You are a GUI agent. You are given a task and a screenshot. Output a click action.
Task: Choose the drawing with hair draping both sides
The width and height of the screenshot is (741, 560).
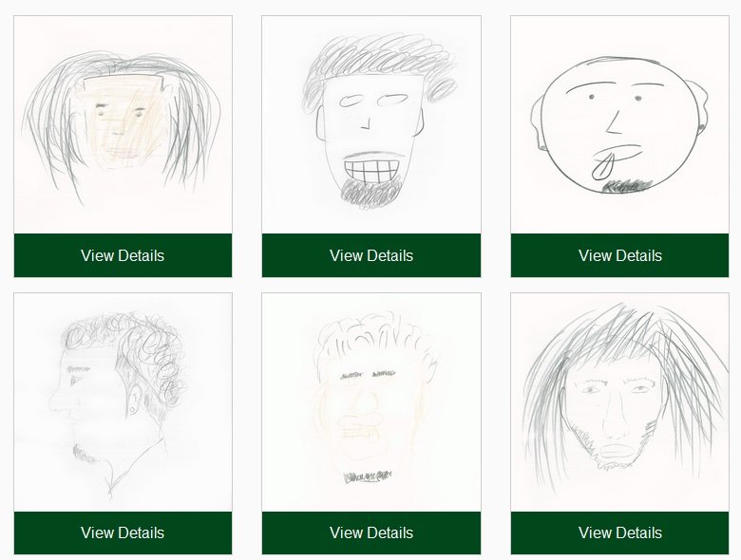pos(123,124)
